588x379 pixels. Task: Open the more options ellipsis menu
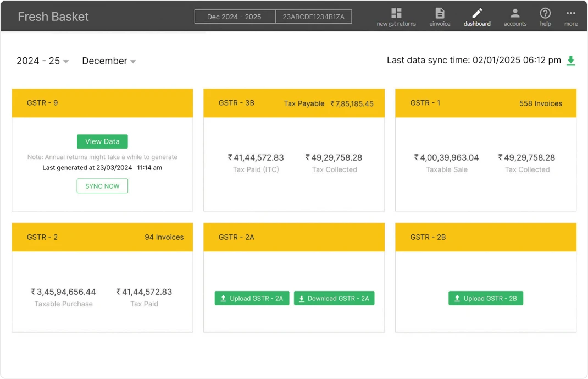[570, 12]
